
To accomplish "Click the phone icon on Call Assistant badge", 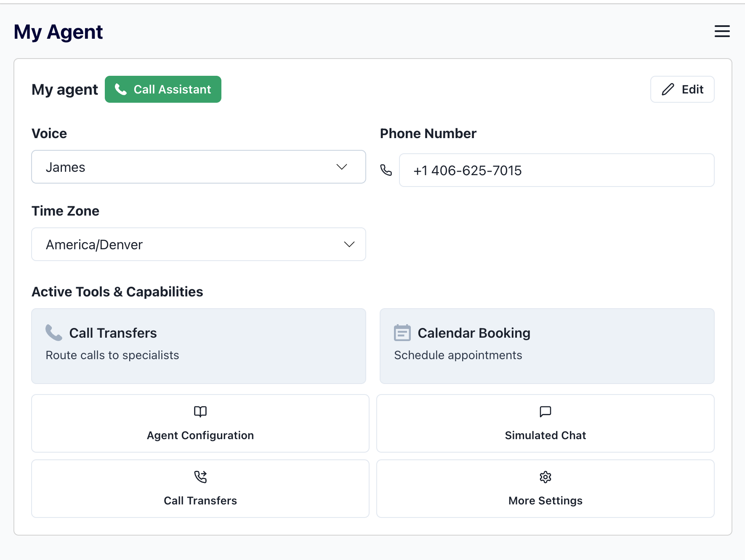I will (x=121, y=89).
